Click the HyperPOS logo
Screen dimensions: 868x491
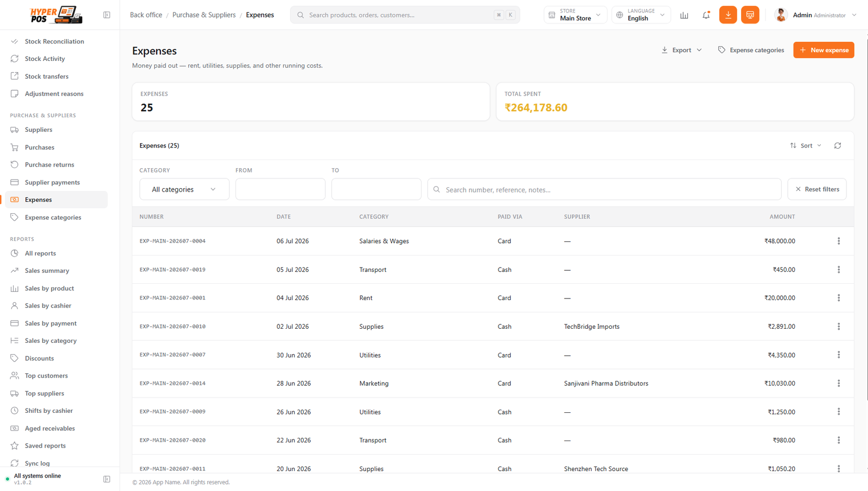(x=56, y=15)
